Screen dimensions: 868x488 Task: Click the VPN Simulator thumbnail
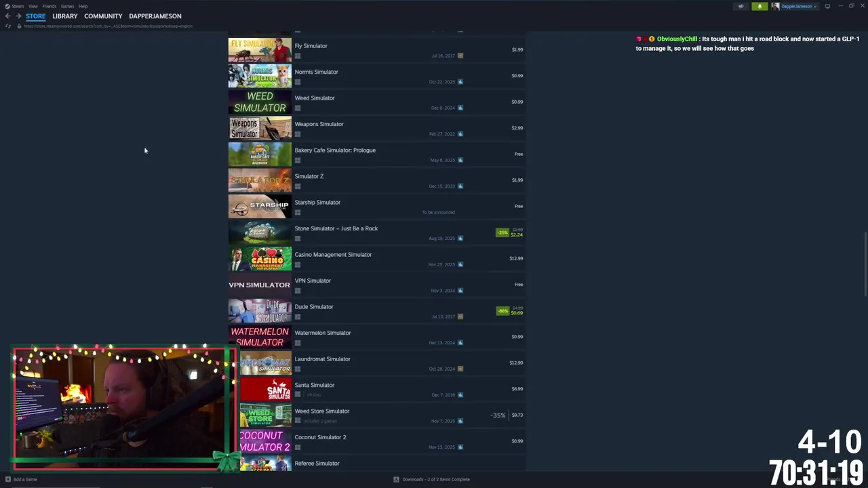pos(260,285)
